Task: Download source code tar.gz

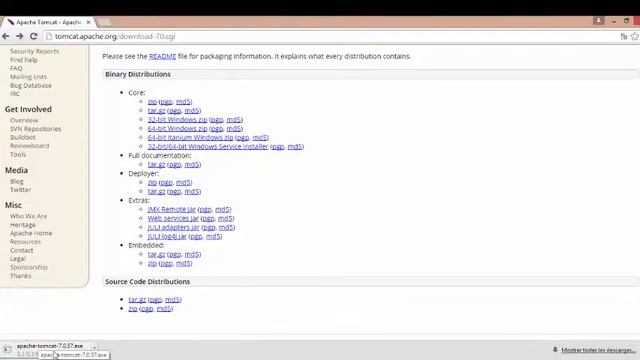Action: coord(137,300)
